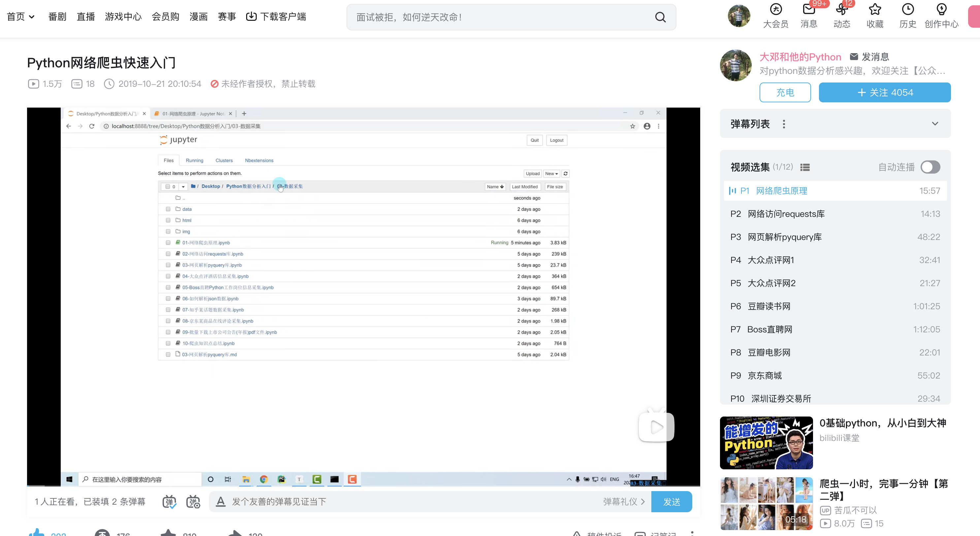The width and height of the screenshot is (980, 536).
Task: Collapse the 弹幕列表 panel chevron
Action: point(935,124)
